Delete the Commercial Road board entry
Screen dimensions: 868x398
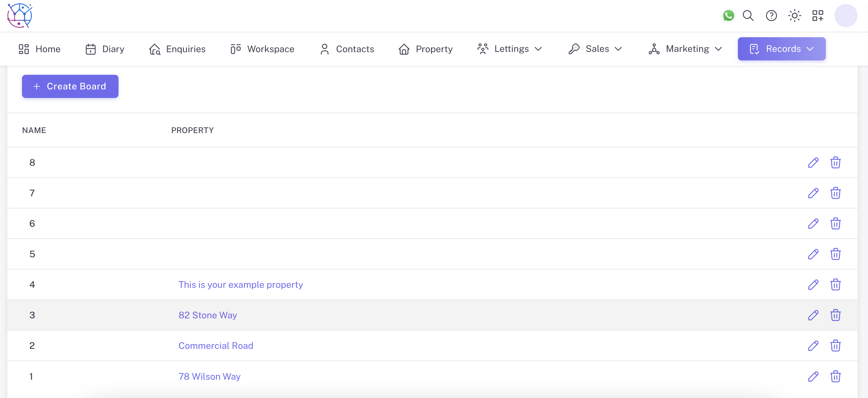(836, 346)
